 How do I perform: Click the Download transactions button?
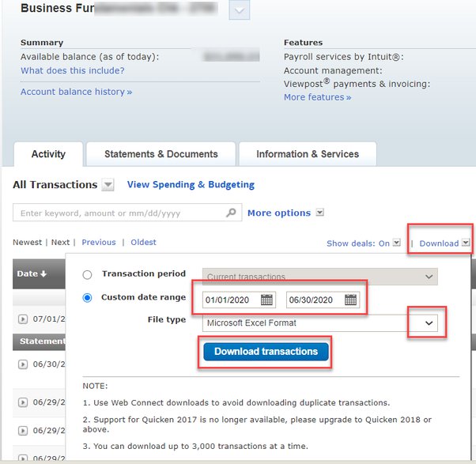[x=266, y=352]
